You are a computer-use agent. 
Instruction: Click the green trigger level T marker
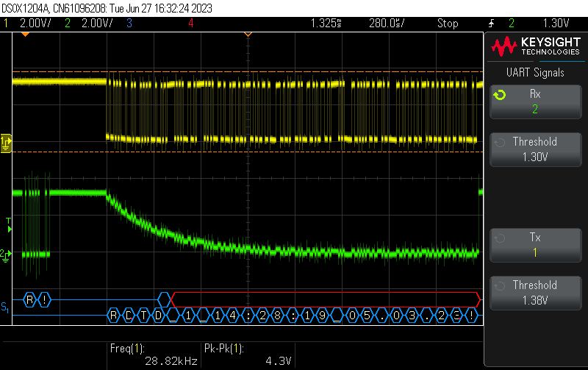9,225
